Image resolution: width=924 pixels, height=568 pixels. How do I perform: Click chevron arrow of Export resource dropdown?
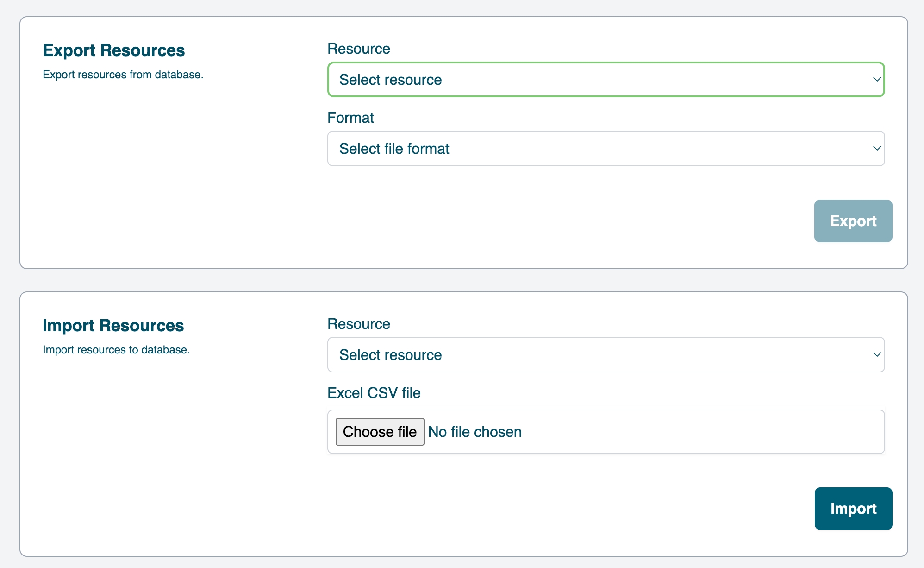[x=876, y=80]
